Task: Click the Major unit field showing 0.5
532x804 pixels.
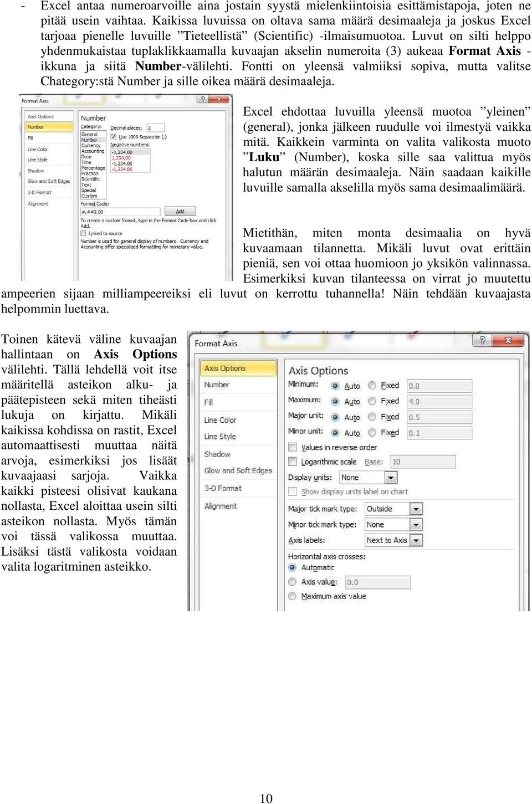Action: [x=439, y=417]
